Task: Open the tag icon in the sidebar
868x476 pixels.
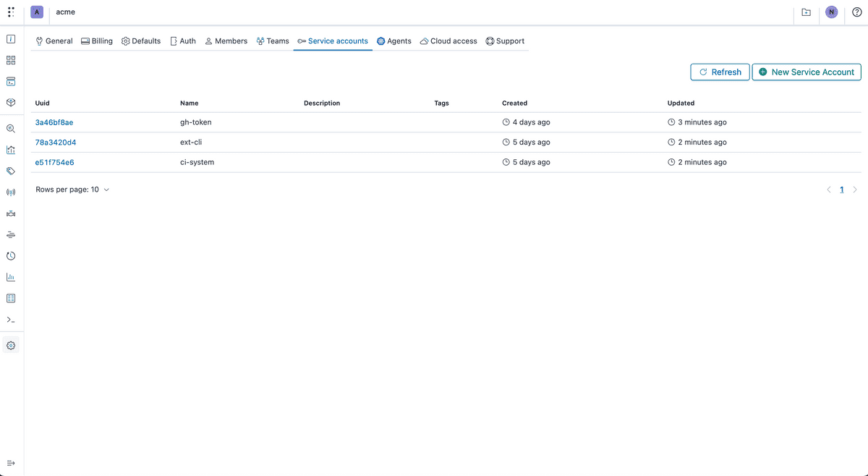Action: 11,171
